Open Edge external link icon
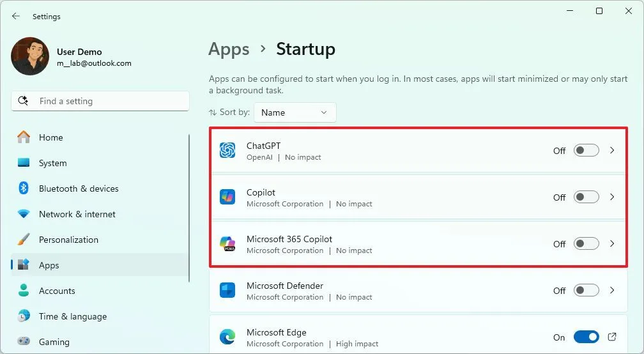644x354 pixels. pos(611,337)
